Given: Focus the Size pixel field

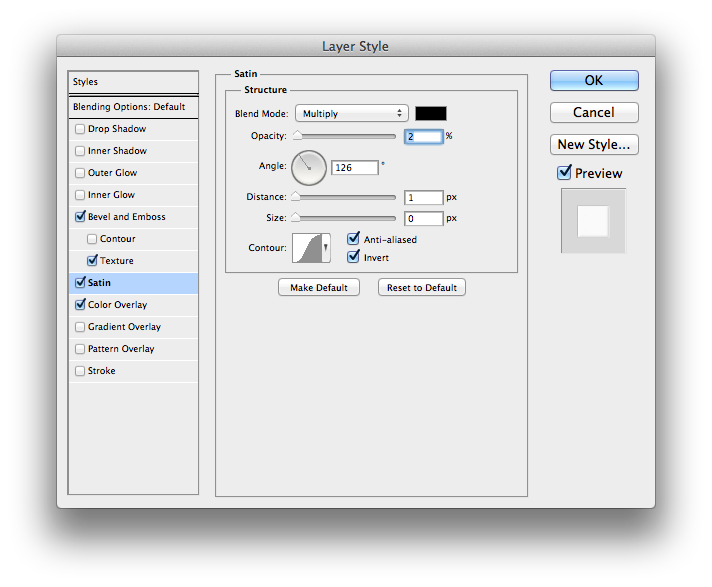Looking at the screenshot, I should coord(423,218).
